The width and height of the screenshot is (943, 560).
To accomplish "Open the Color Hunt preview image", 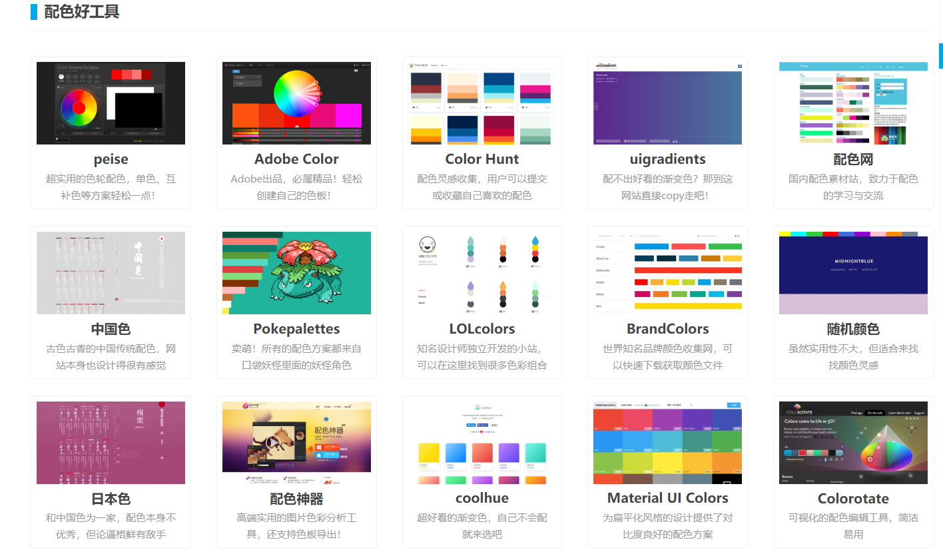I will pyautogui.click(x=482, y=103).
